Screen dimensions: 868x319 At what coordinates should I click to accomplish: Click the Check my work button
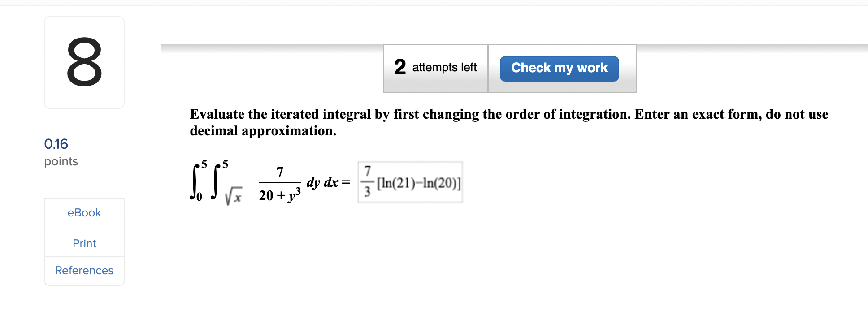559,68
